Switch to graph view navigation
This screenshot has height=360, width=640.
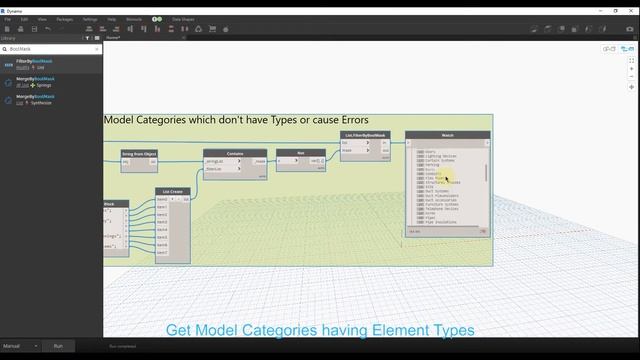tap(627, 49)
